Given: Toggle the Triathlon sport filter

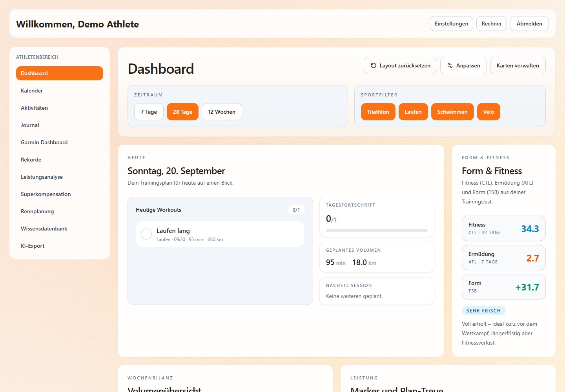Looking at the screenshot, I should 378,112.
